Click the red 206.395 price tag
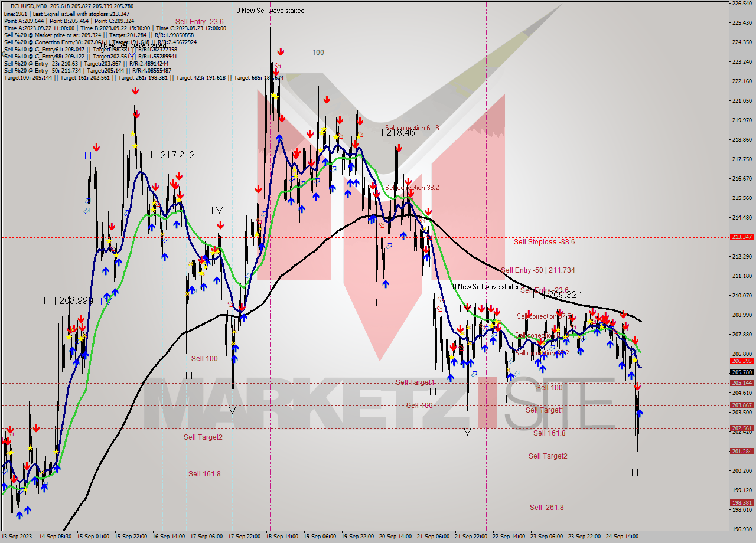The width and height of the screenshot is (756, 543). 742,361
